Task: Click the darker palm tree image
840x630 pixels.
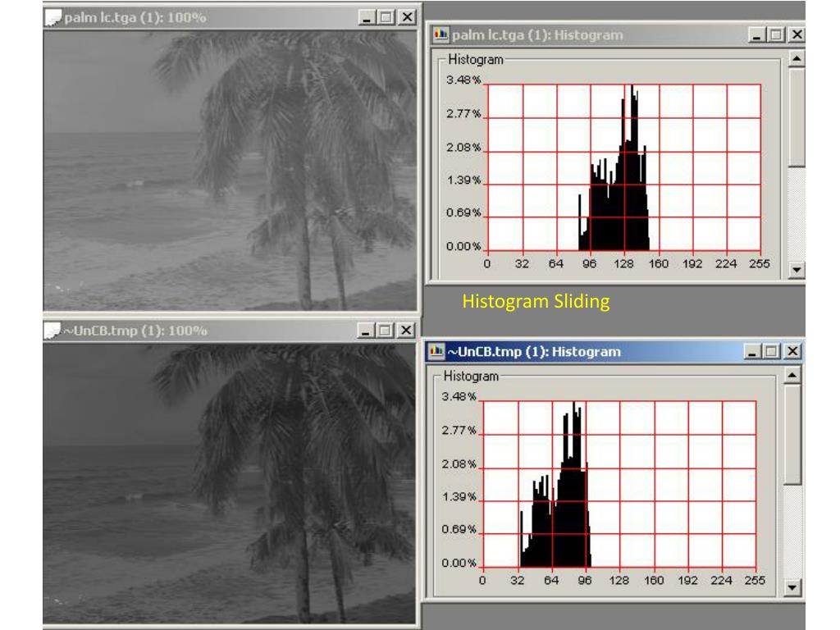Action: [230, 484]
